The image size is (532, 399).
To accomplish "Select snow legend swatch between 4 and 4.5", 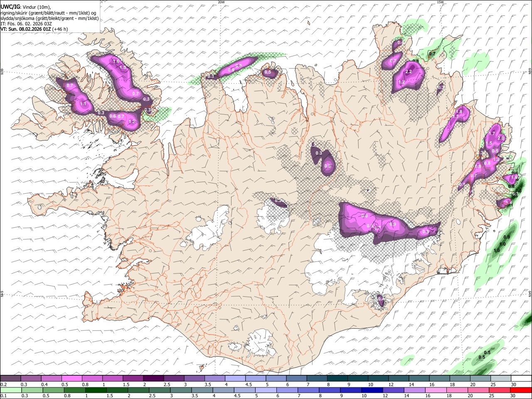I will tap(235, 378).
